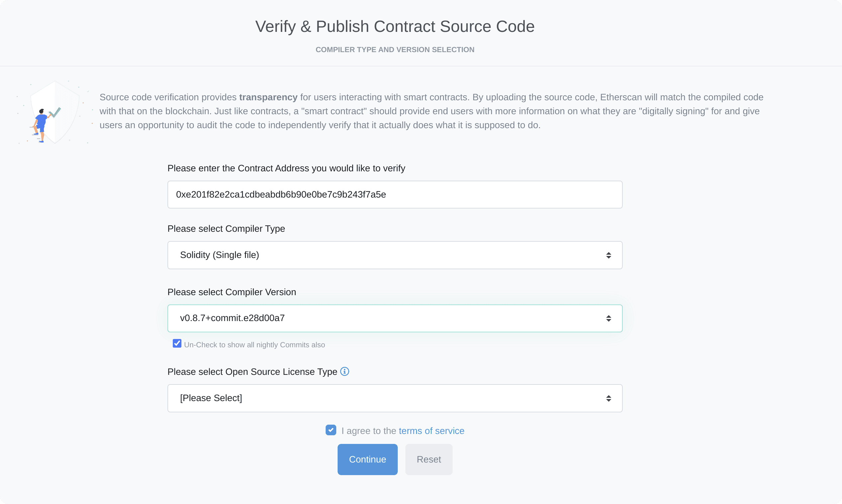This screenshot has width=842, height=504.
Task: Focus the Contract Address input field
Action: (x=394, y=195)
